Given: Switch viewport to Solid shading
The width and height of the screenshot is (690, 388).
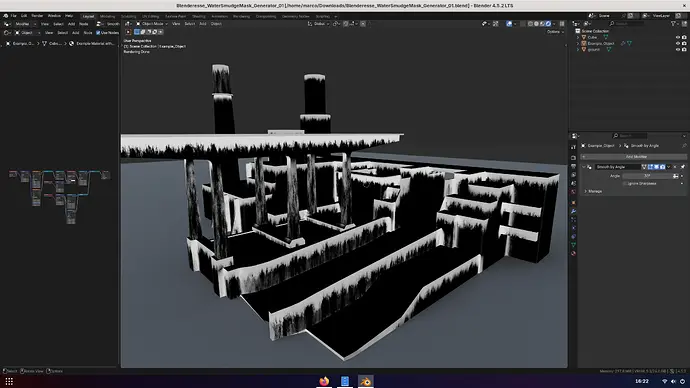Looking at the screenshot, I should [536, 24].
